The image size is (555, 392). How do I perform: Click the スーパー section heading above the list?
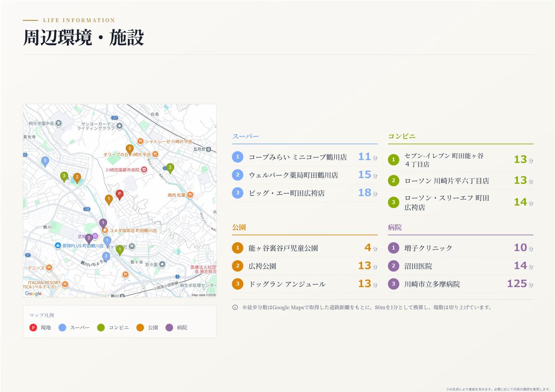tap(245, 136)
